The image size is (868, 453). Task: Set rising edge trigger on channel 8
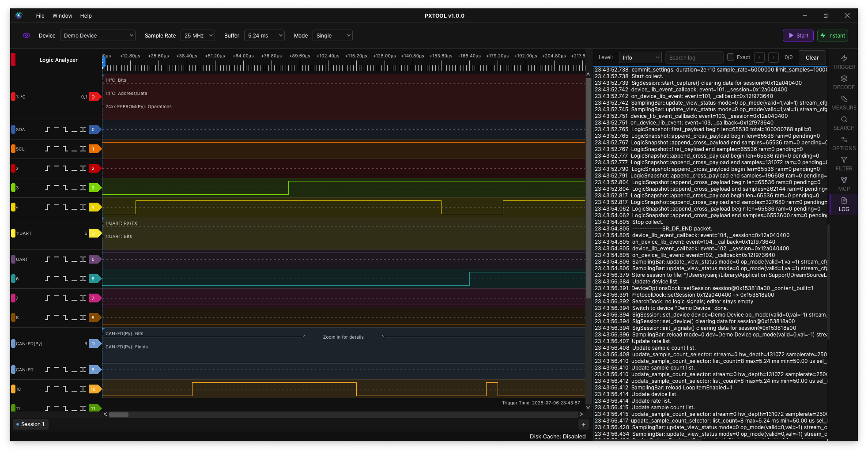(48, 317)
